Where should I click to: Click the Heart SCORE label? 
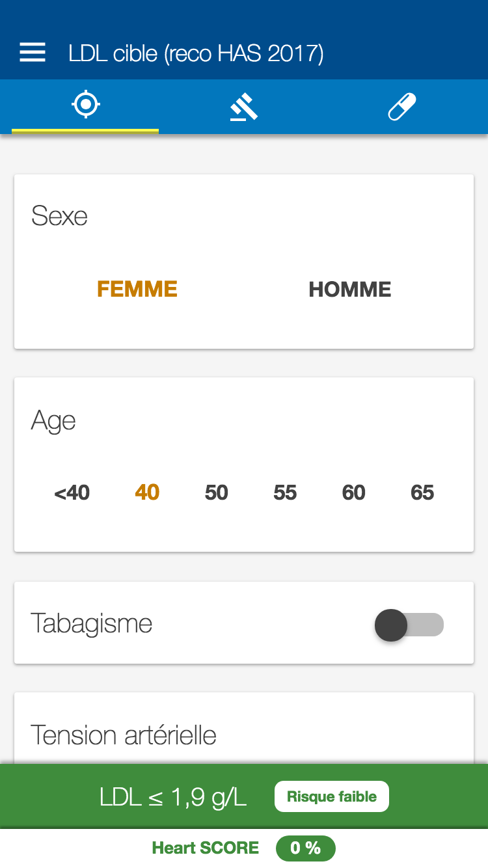click(x=205, y=848)
